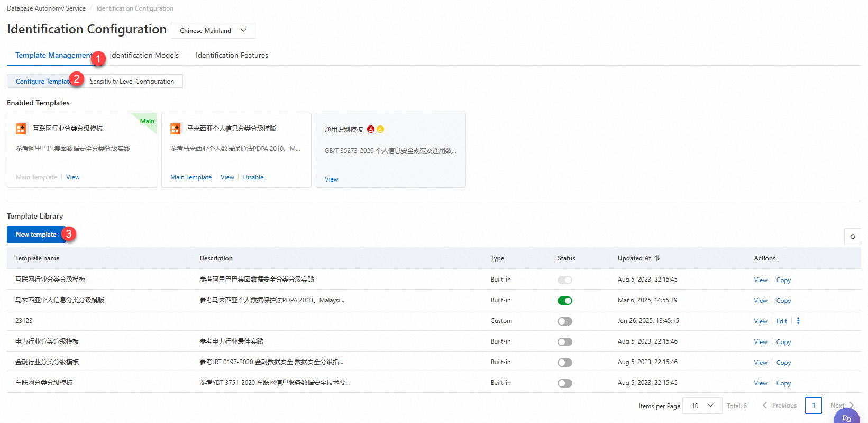Image resolution: width=868 pixels, height=423 pixels.
Task: Click the Template name column header
Action: tap(37, 258)
